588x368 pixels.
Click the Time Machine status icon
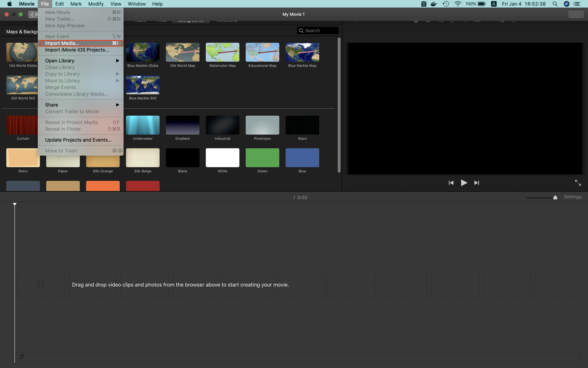446,4
